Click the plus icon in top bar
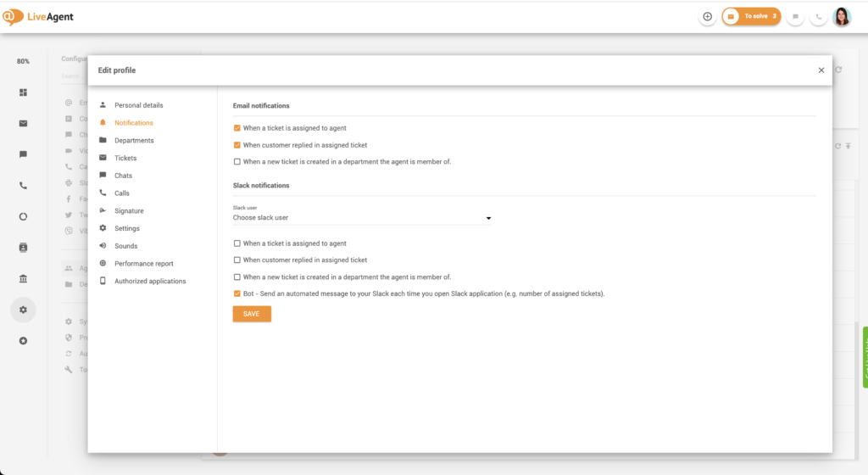 708,17
